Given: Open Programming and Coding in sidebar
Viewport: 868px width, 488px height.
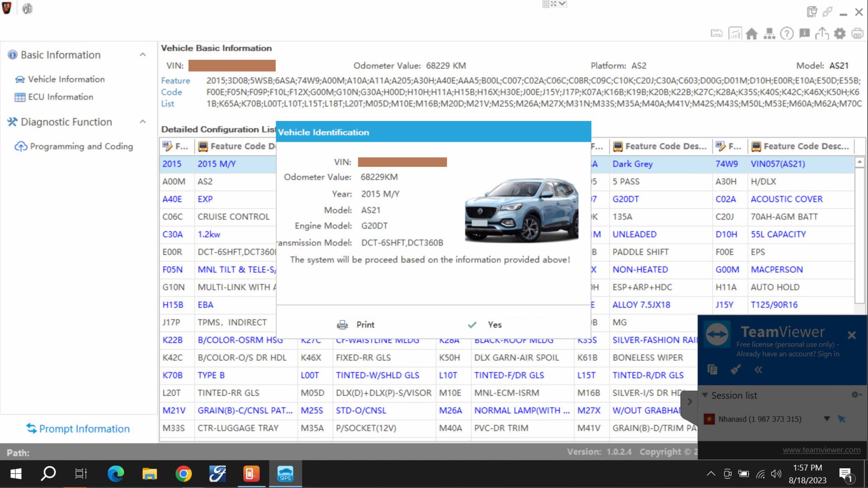Looking at the screenshot, I should click(x=74, y=146).
